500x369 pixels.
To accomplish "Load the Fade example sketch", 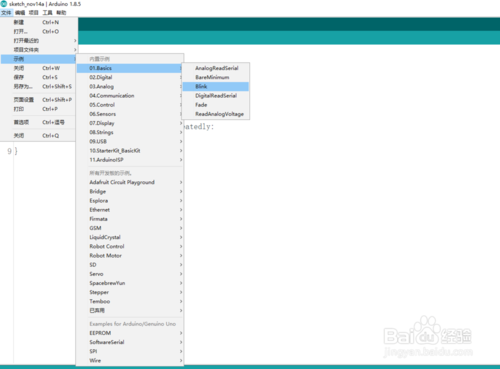I will pos(216,105).
